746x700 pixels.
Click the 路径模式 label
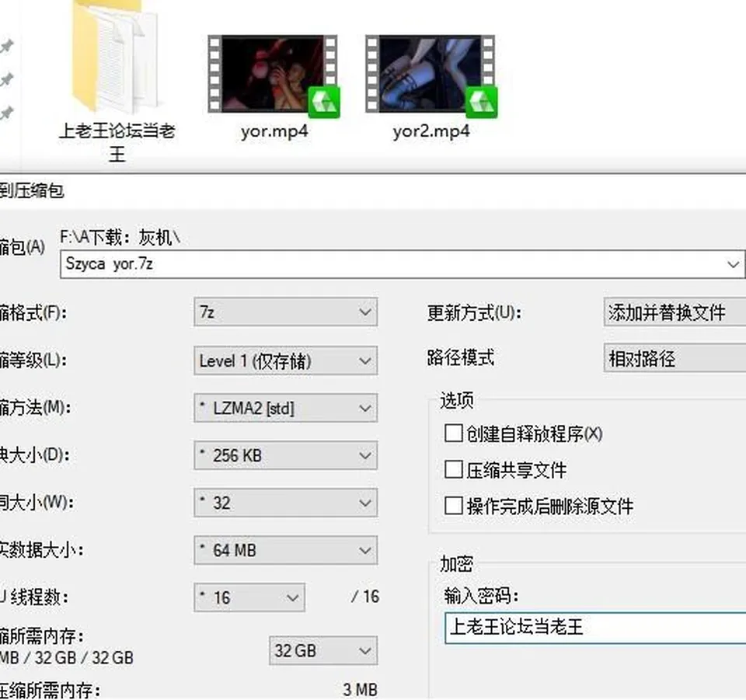pos(461,357)
